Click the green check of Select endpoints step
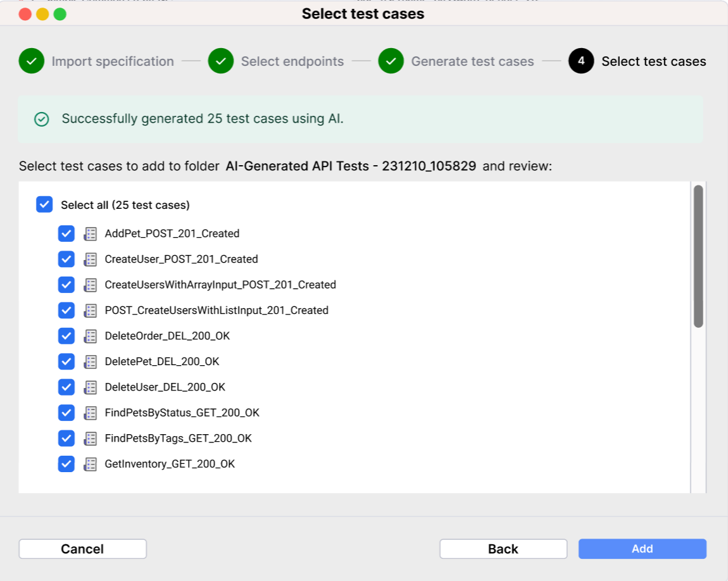The width and height of the screenshot is (728, 581). [x=221, y=61]
